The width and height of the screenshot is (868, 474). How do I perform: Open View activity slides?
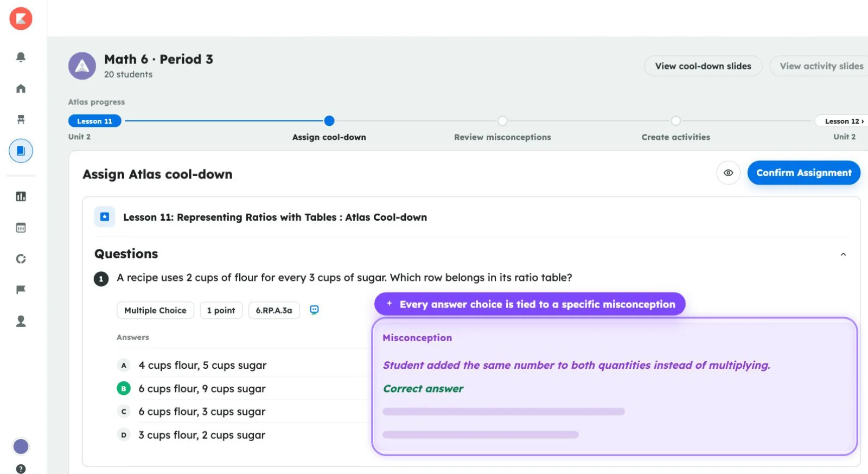[820, 66]
